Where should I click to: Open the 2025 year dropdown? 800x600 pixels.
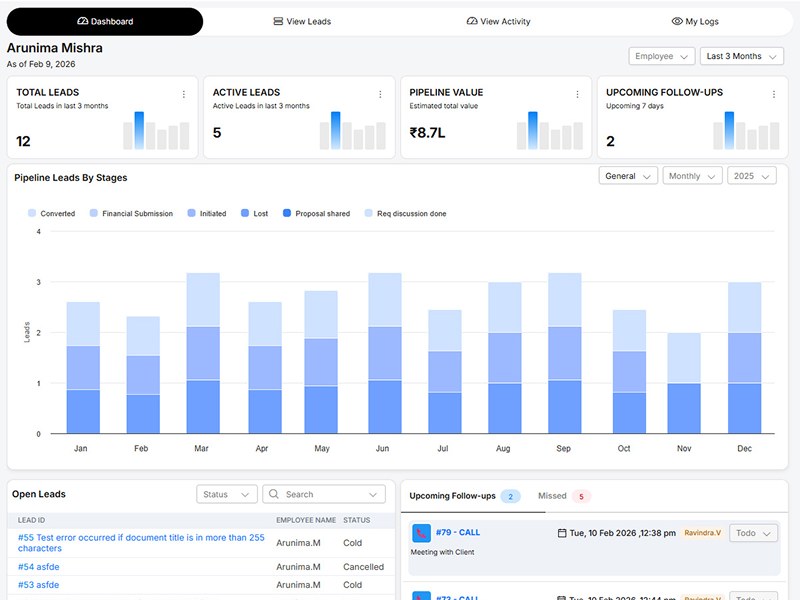tap(752, 176)
